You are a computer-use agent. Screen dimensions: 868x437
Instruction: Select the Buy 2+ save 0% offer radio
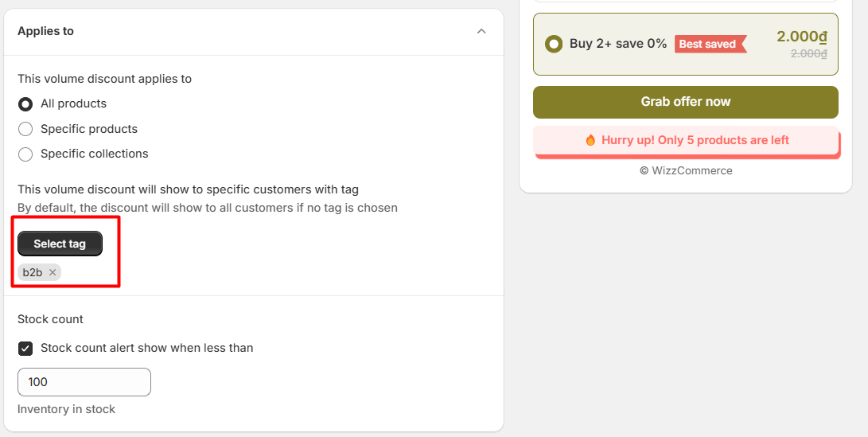(554, 44)
